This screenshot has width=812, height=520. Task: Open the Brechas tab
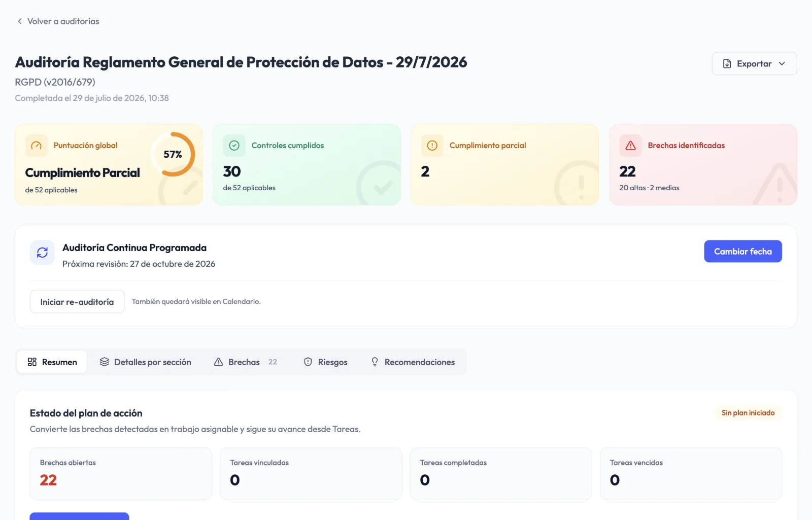pyautogui.click(x=246, y=362)
